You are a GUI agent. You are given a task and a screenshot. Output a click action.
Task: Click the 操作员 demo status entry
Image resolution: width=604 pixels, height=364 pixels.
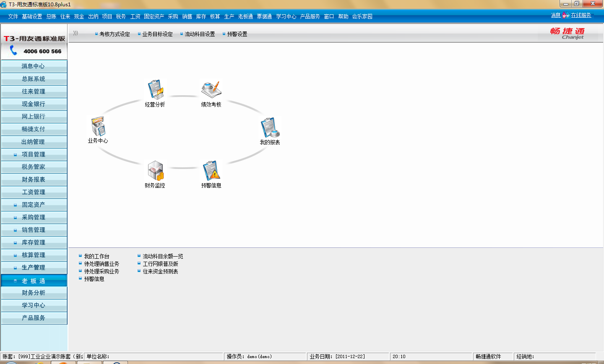coord(266,356)
